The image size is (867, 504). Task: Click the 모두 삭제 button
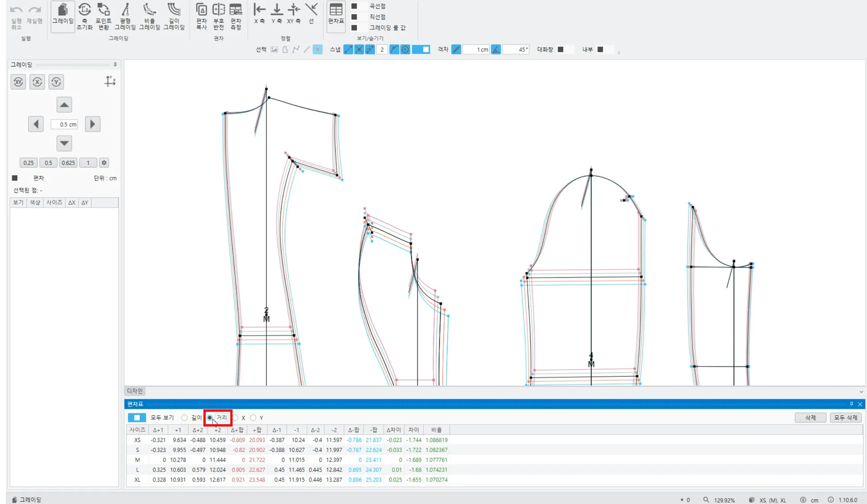845,418
